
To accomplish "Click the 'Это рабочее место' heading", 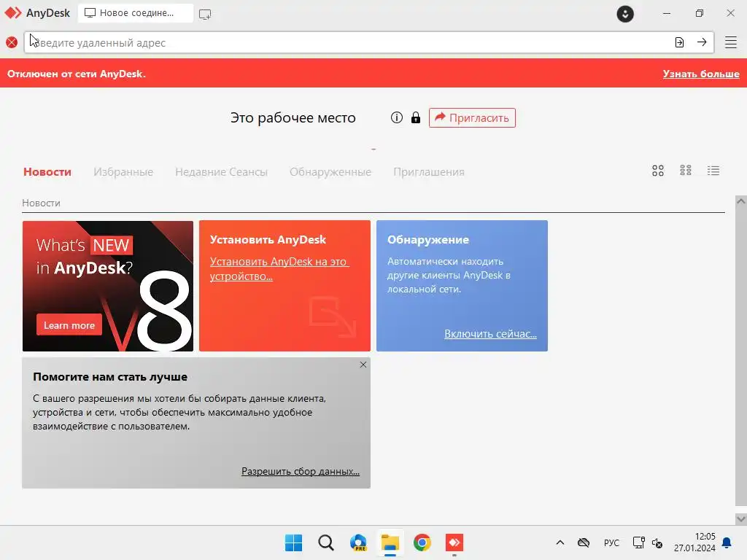I will 293,117.
